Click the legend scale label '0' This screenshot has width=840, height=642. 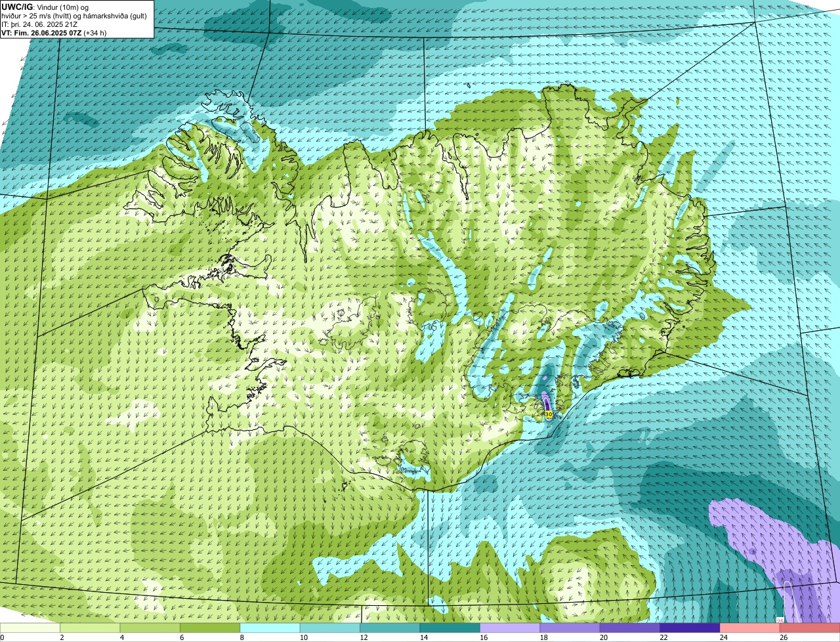tap(3, 637)
